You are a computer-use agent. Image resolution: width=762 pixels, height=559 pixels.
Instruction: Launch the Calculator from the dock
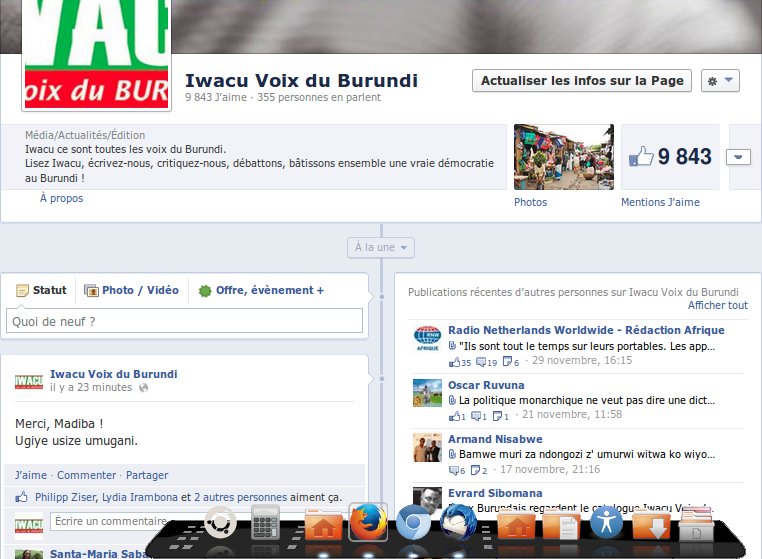(265, 523)
